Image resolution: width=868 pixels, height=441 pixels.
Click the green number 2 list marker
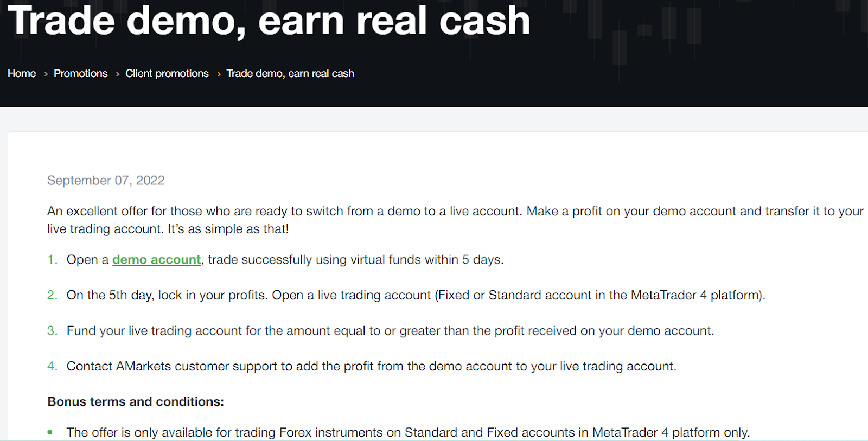[52, 295]
